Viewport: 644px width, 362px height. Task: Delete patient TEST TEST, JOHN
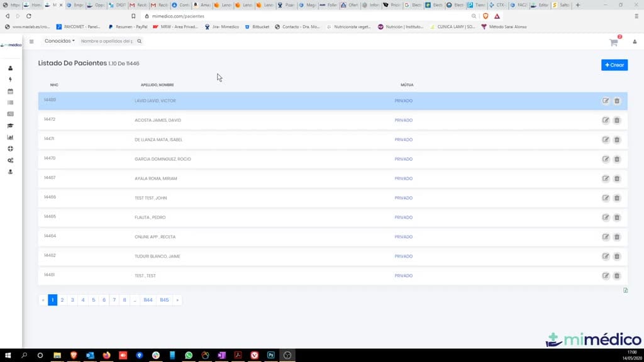(617, 198)
